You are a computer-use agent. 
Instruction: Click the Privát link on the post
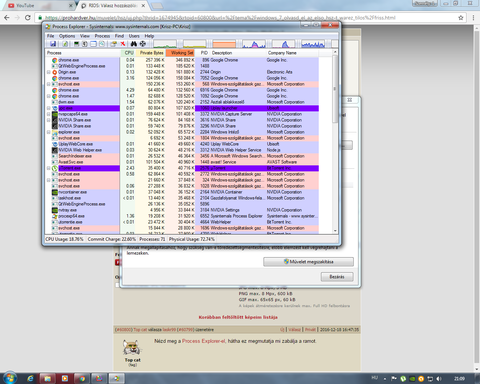tap(310, 330)
